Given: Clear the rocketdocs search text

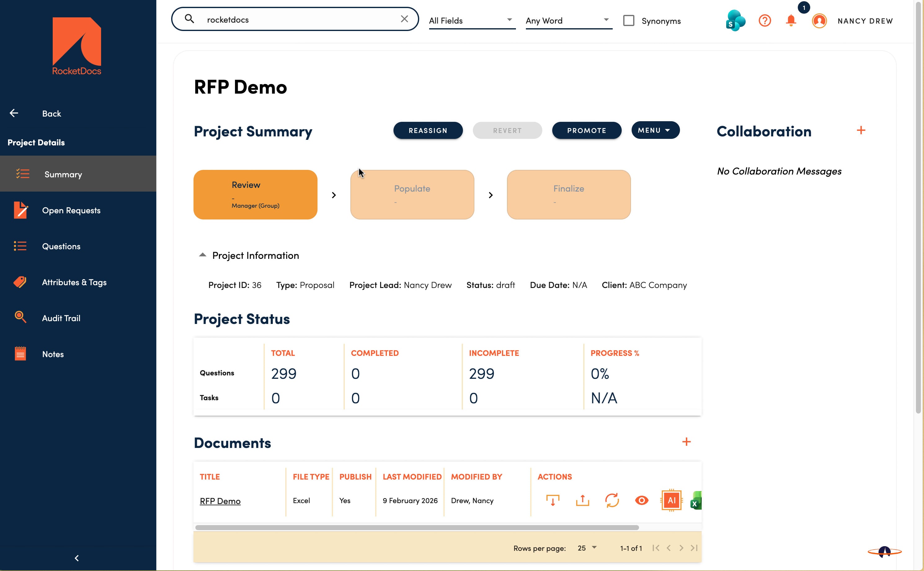Looking at the screenshot, I should click(x=404, y=19).
